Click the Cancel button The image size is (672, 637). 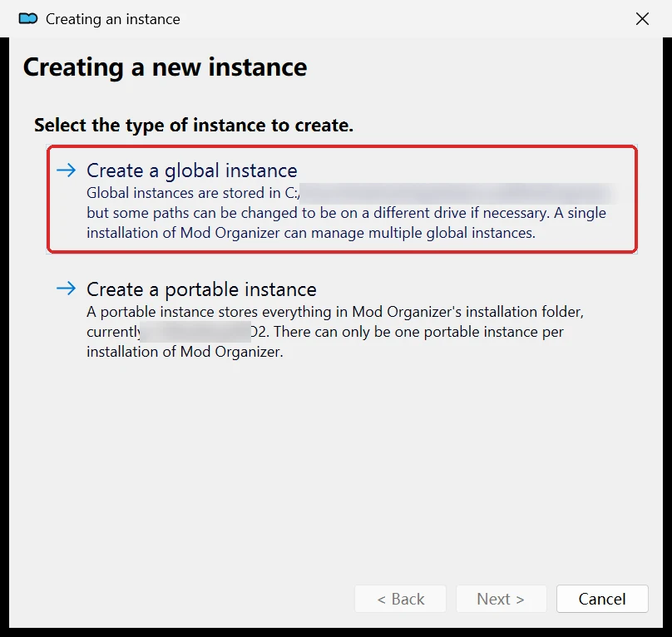pyautogui.click(x=602, y=599)
